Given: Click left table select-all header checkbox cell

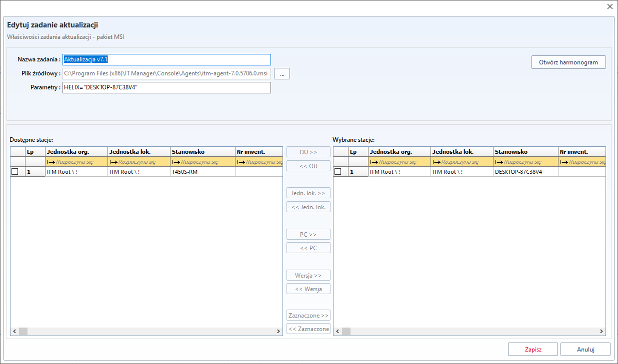Looking at the screenshot, I should [17, 152].
